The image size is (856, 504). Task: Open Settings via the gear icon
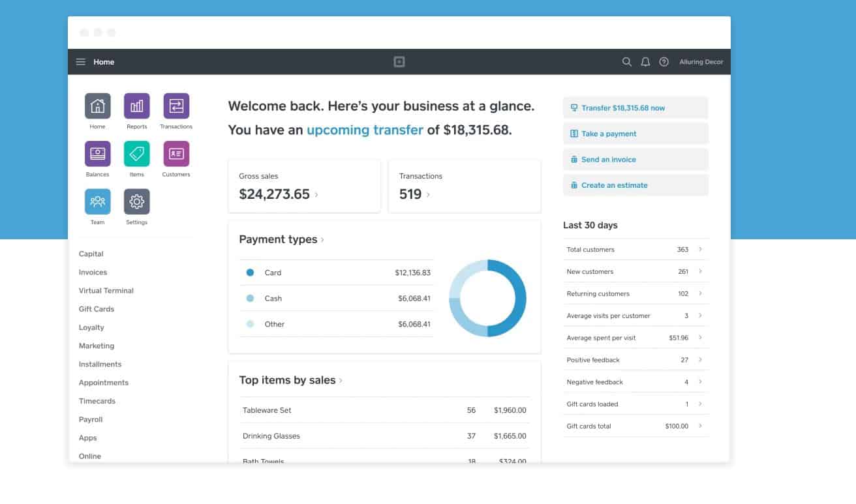click(136, 201)
